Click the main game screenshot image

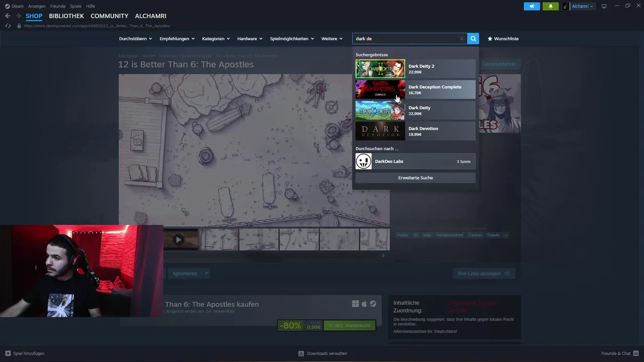[x=254, y=150]
